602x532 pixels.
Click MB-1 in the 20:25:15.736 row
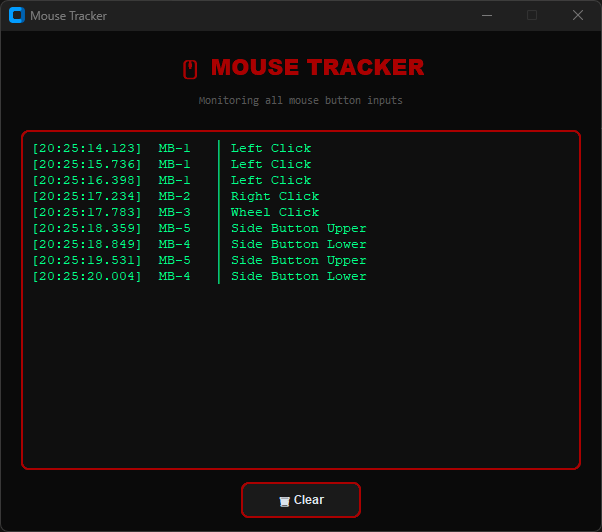174,165
